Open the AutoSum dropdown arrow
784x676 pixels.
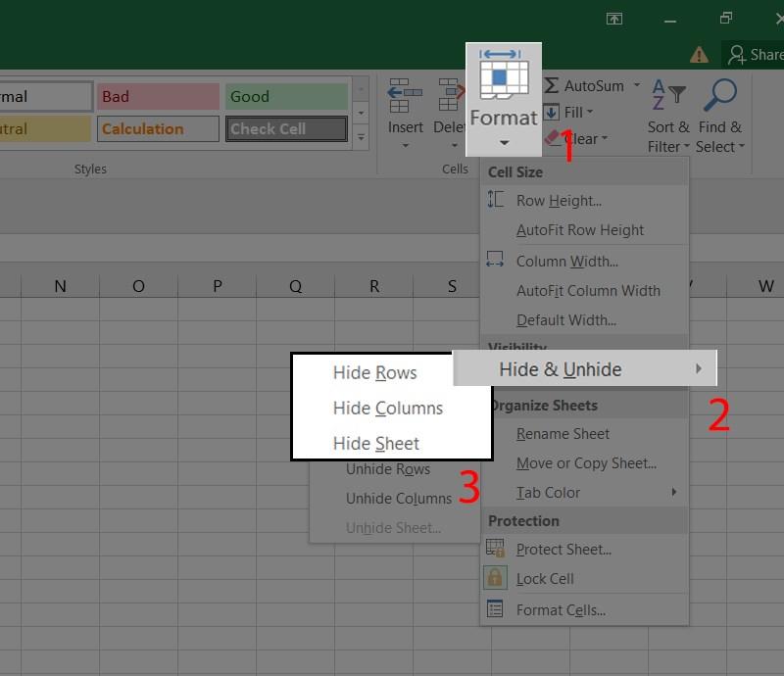[x=636, y=86]
